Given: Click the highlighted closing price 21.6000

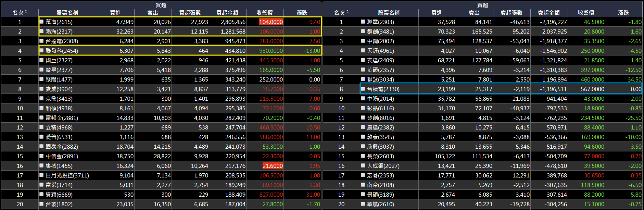Looking at the screenshot, I should coord(273,166).
